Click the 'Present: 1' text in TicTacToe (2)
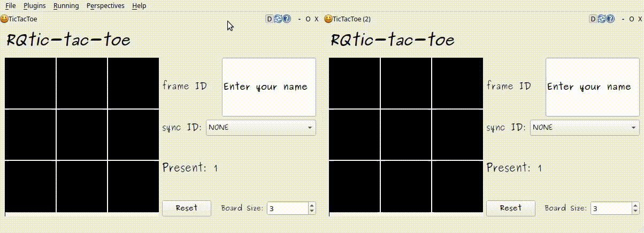The height and width of the screenshot is (233, 644). pyautogui.click(x=514, y=168)
